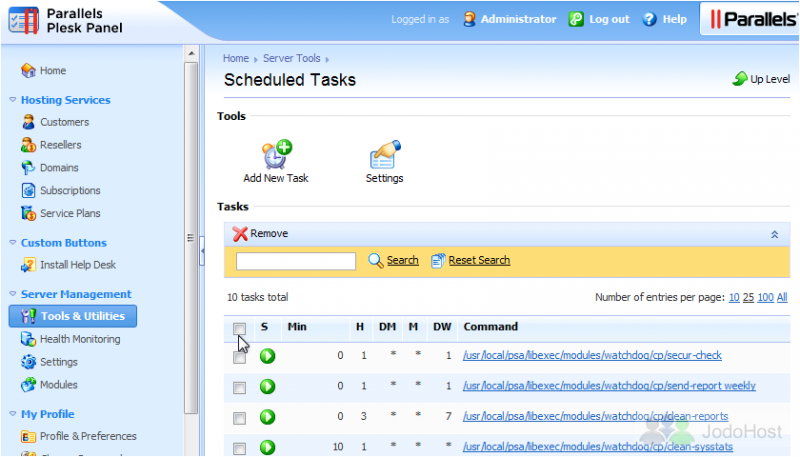Click the green Up Level arrow icon

[x=740, y=79]
